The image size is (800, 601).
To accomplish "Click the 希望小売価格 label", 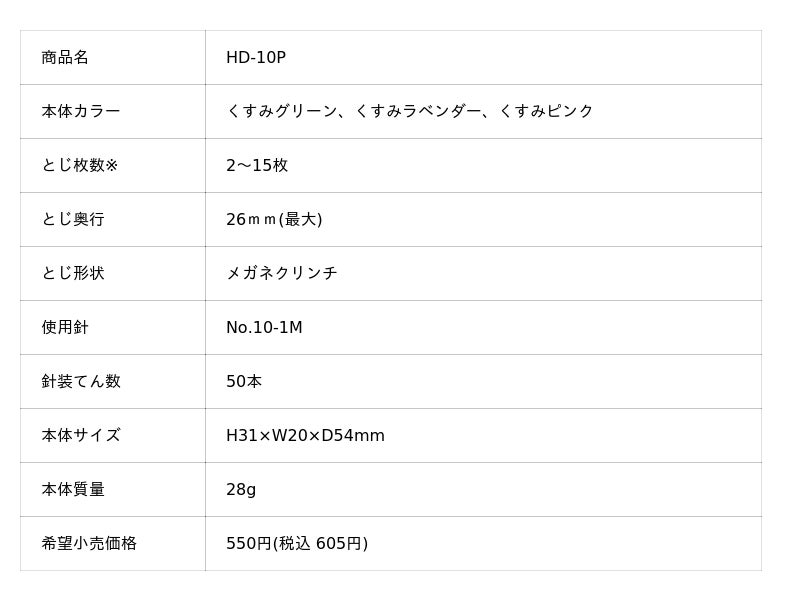I will [89, 544].
